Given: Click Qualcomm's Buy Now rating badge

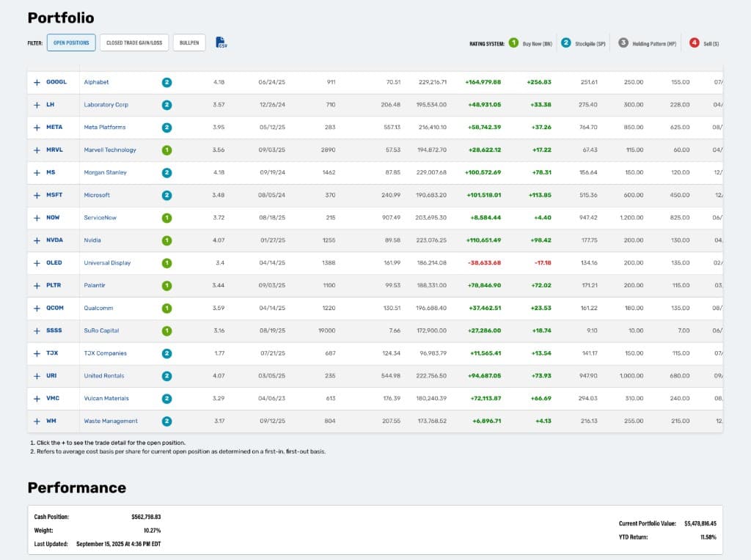Looking at the screenshot, I should [x=166, y=309].
